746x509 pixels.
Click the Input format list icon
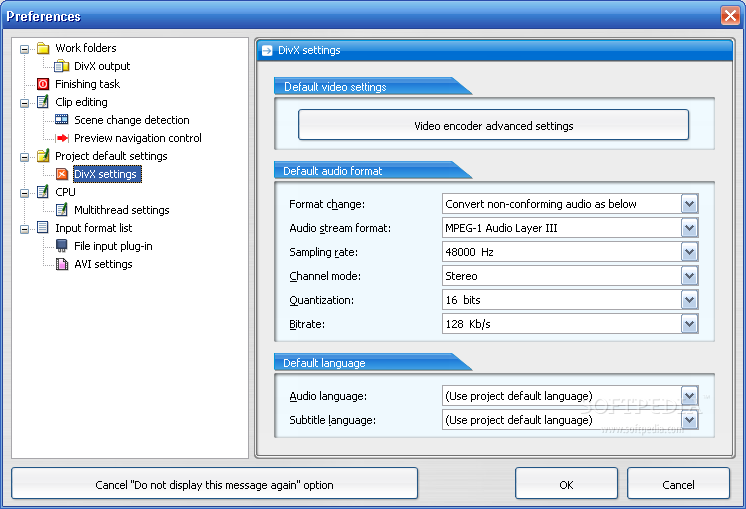tap(43, 228)
